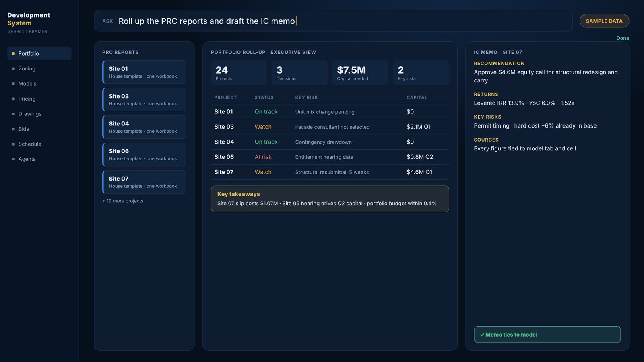Screen dimensions: 644x362
Task: Click the 'Watch' status in Site 03 row
Action: (263, 127)
